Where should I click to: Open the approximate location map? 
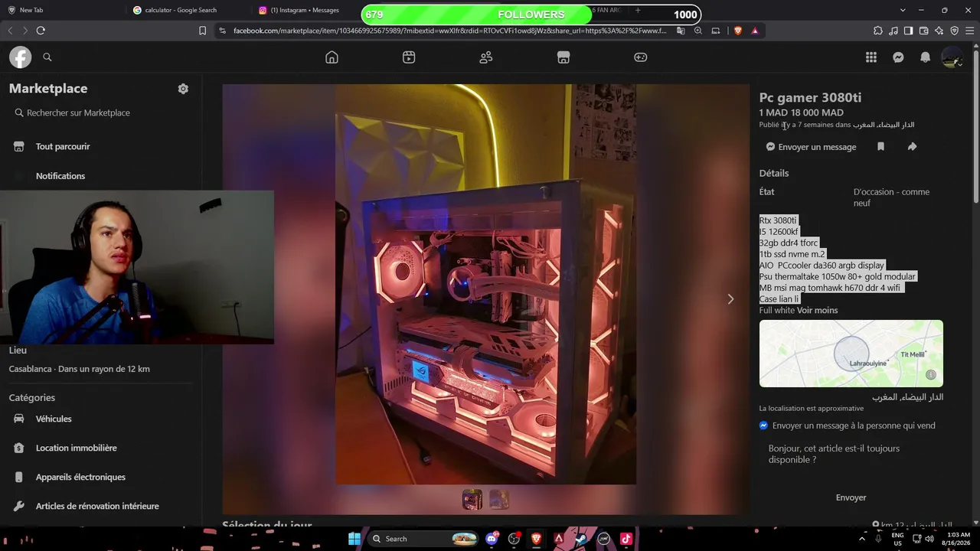click(851, 354)
